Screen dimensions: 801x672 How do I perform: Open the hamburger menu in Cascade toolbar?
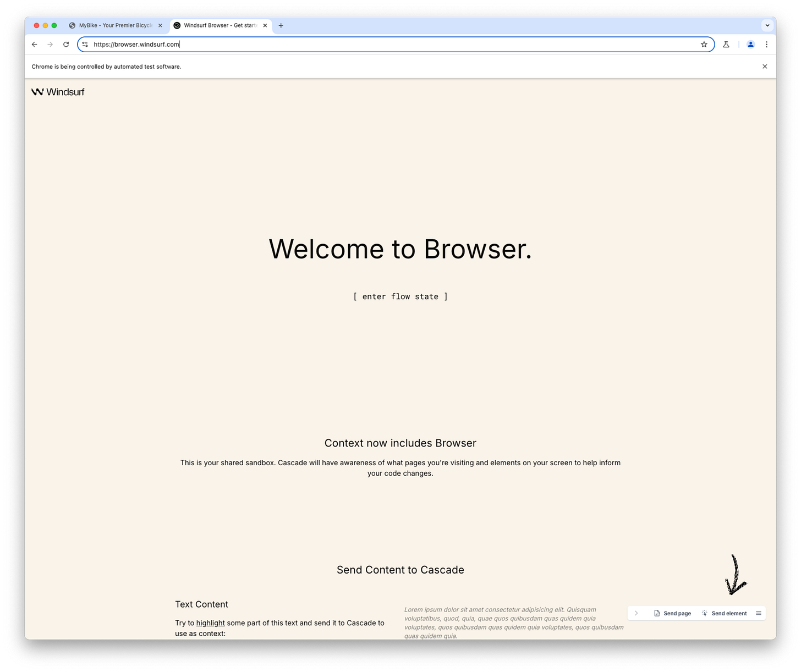(759, 613)
